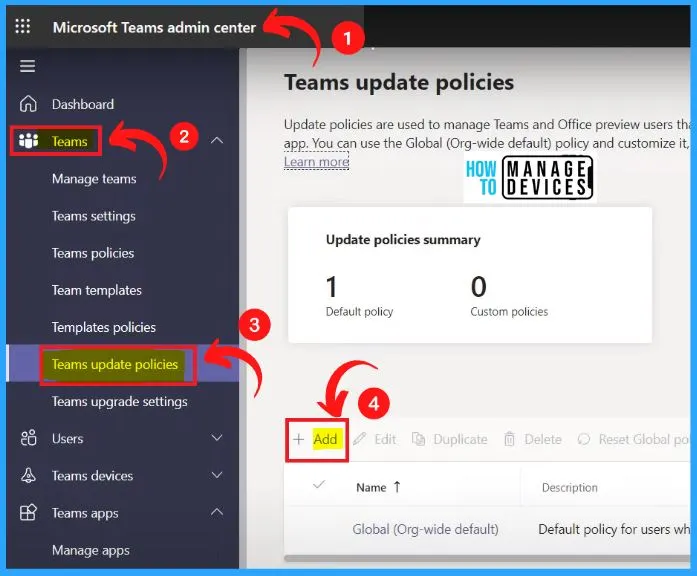
Task: Click the Duplicate copy icon
Action: [418, 439]
